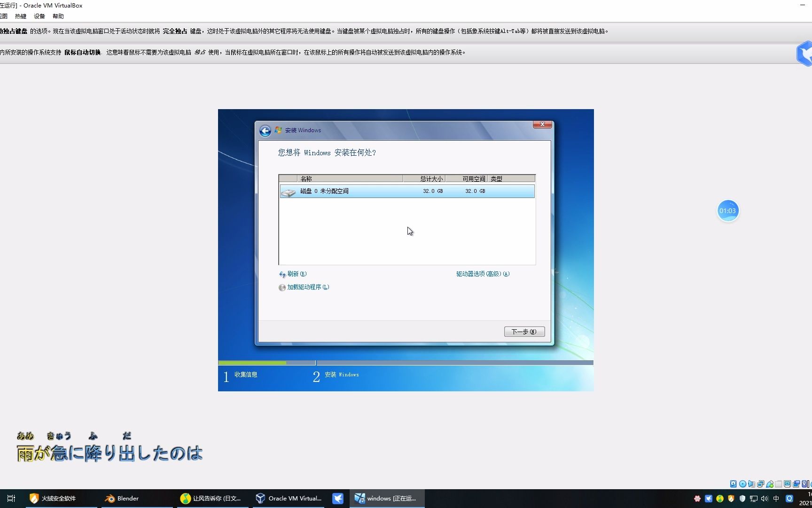Select the 磁盘 0 未分配空间 row
This screenshot has width=812, height=508.
407,191
